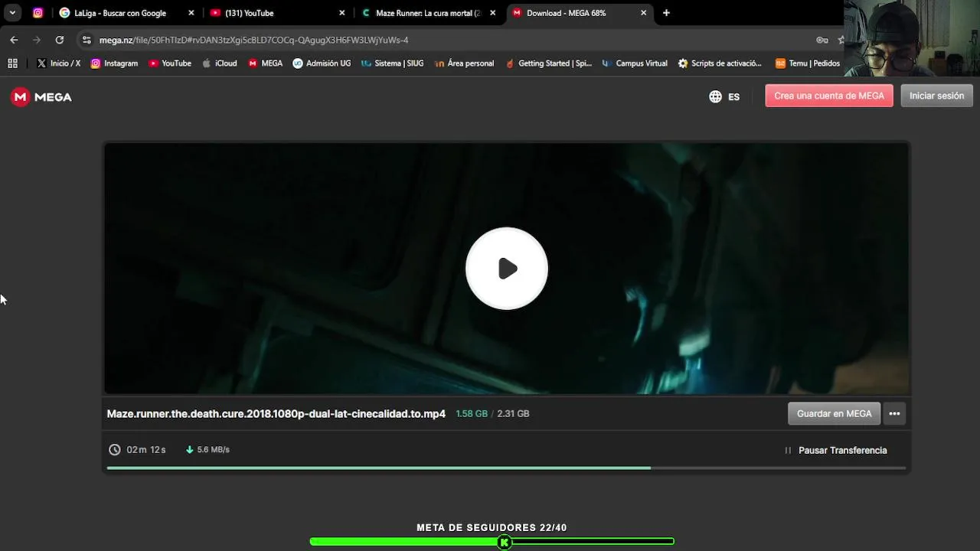Open the iCloud bookmark
This screenshot has width=980, height=551.
click(x=219, y=64)
